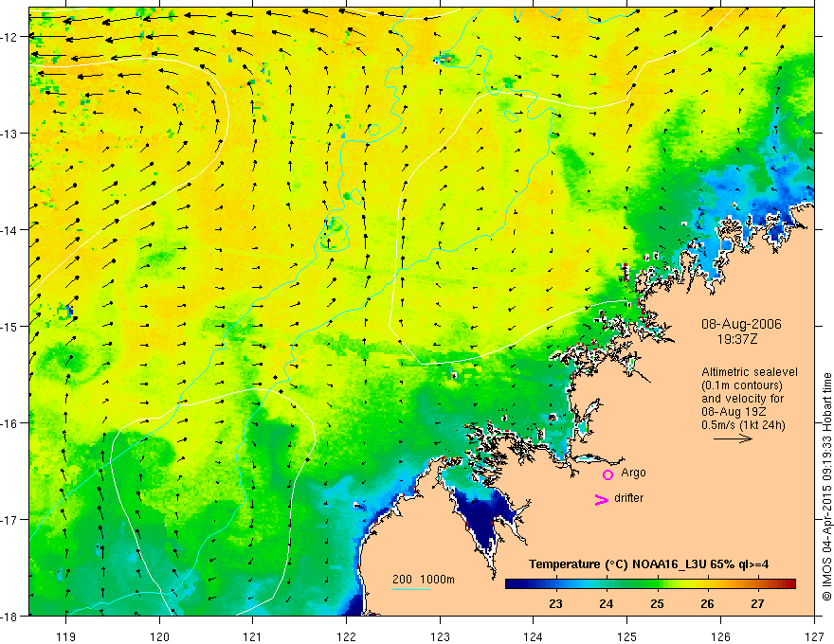Click latitude axis label -17

[x=9, y=520]
